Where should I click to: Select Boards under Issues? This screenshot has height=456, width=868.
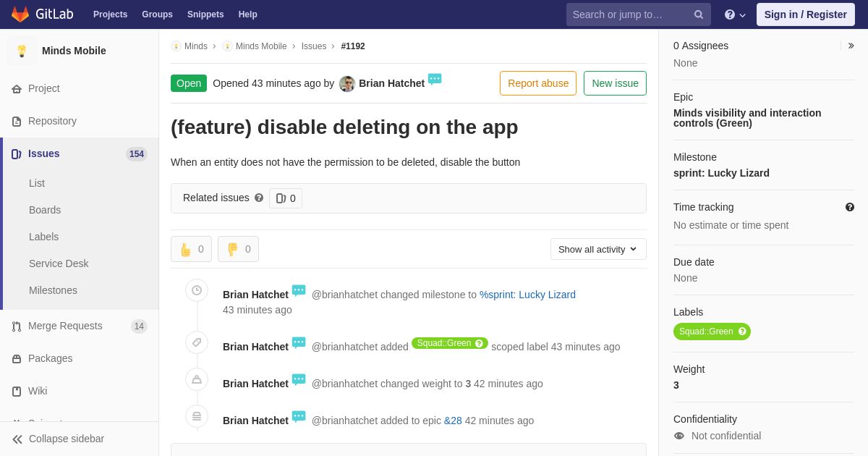(45, 210)
